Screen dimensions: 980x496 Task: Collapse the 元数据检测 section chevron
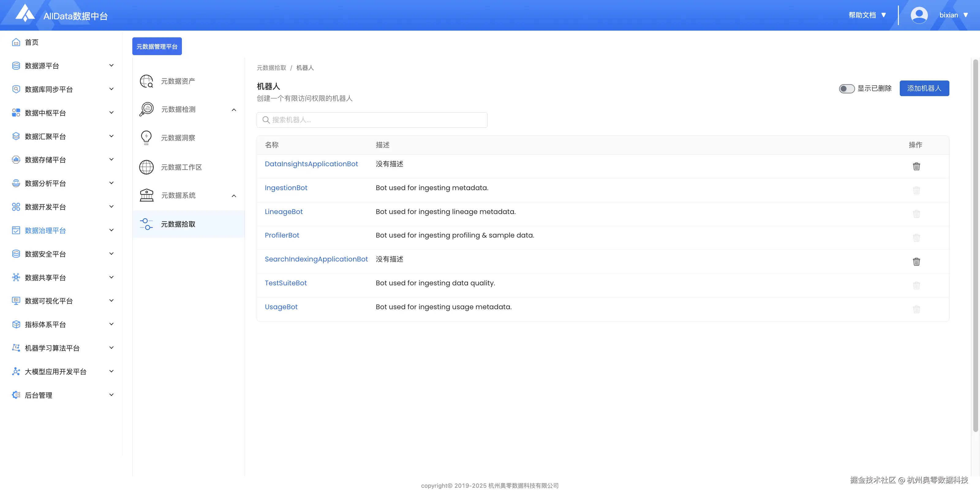click(x=234, y=110)
